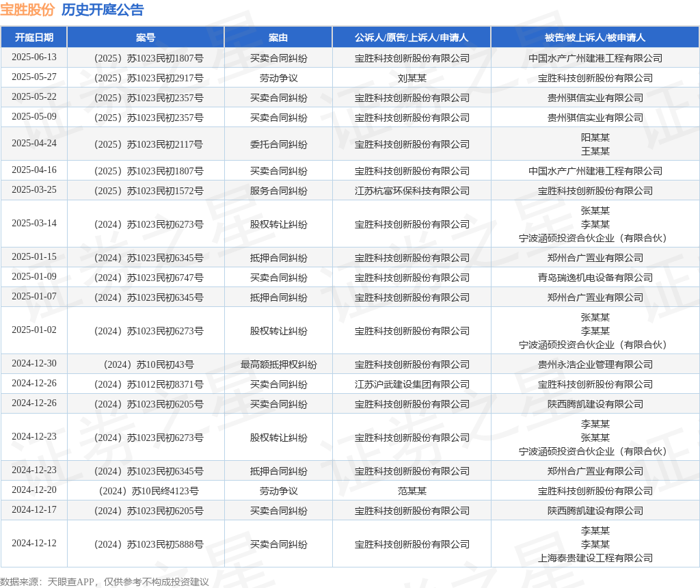
Task: Select the date 2025-01-07
Action: (x=34, y=296)
